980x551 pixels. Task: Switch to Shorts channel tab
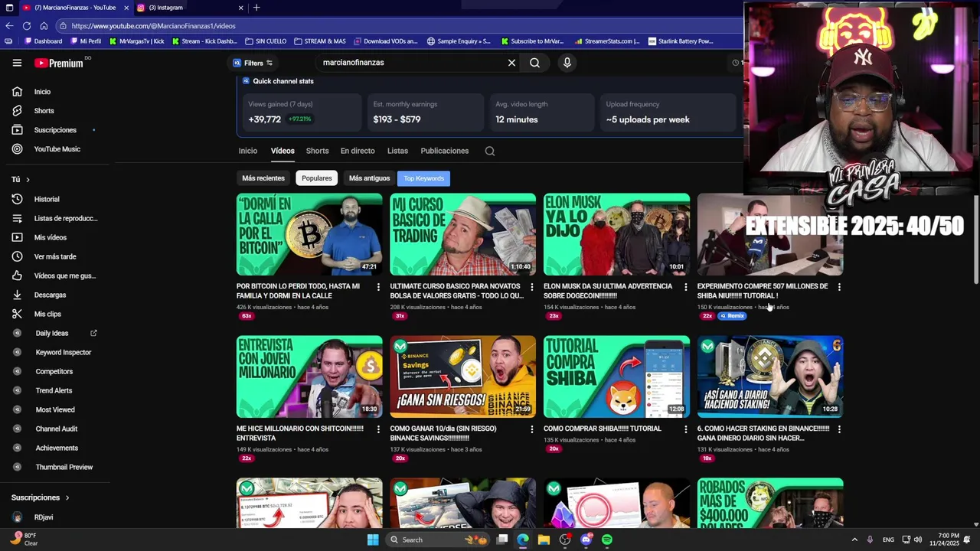click(317, 151)
